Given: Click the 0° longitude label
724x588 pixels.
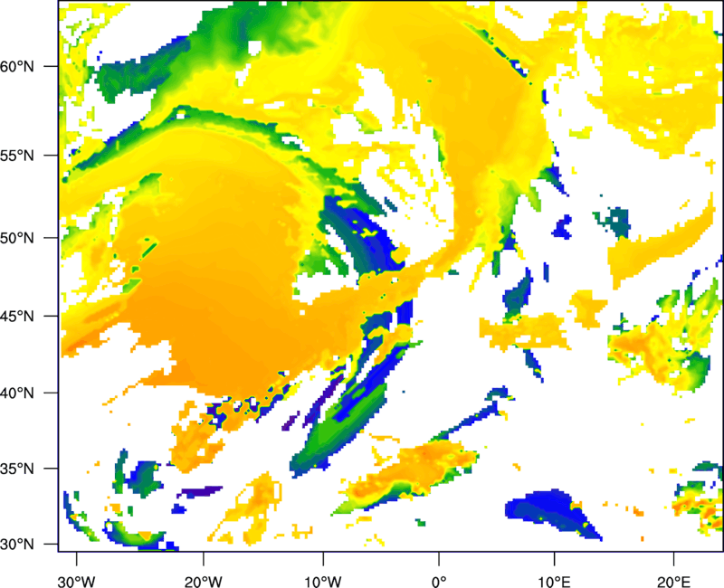Looking at the screenshot, I should (439, 582).
